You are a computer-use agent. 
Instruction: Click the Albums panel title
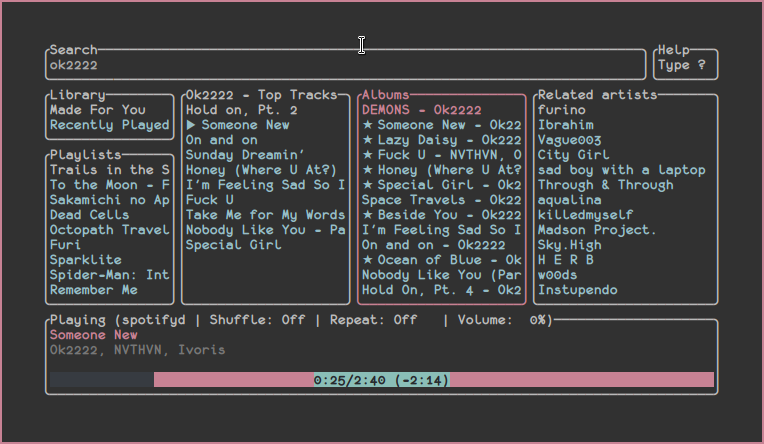click(x=385, y=95)
